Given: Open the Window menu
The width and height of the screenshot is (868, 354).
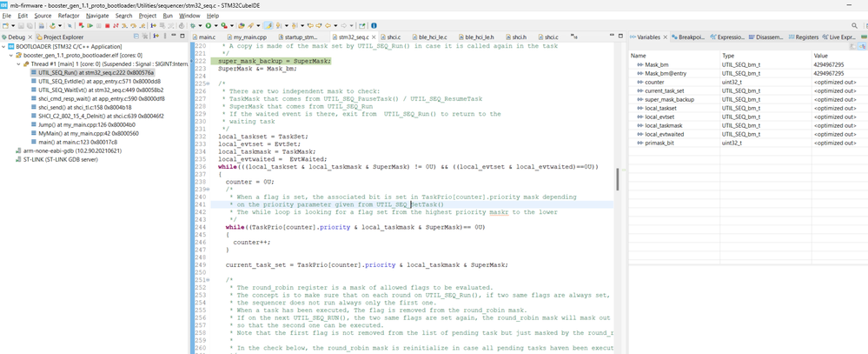Looking at the screenshot, I should (189, 16).
